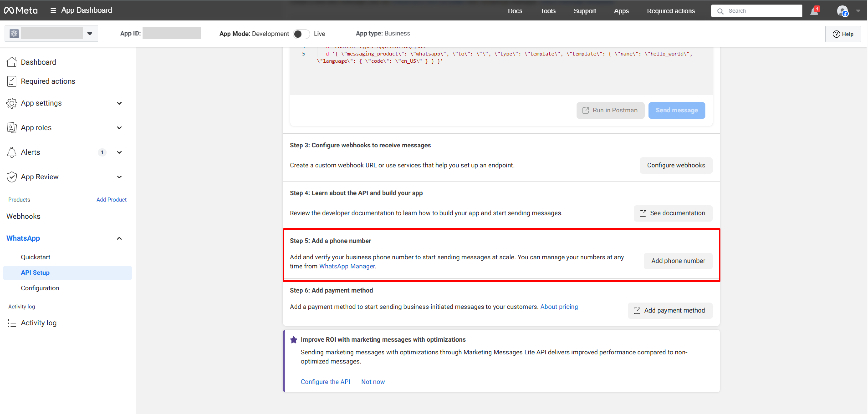The height and width of the screenshot is (414, 868).
Task: Click the Meta logo
Action: [x=21, y=10]
